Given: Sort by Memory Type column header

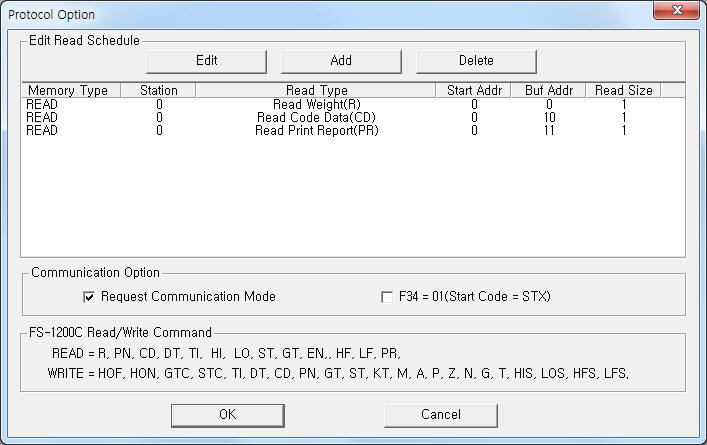Looking at the screenshot, I should 71,91.
